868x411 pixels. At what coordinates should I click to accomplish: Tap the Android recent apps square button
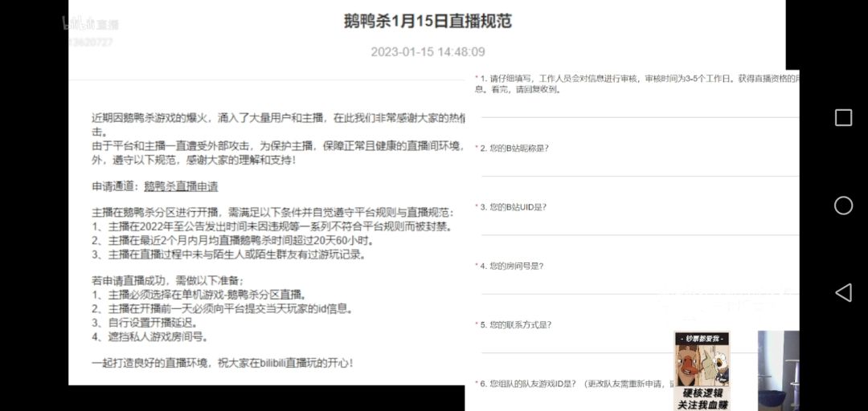[843, 118]
